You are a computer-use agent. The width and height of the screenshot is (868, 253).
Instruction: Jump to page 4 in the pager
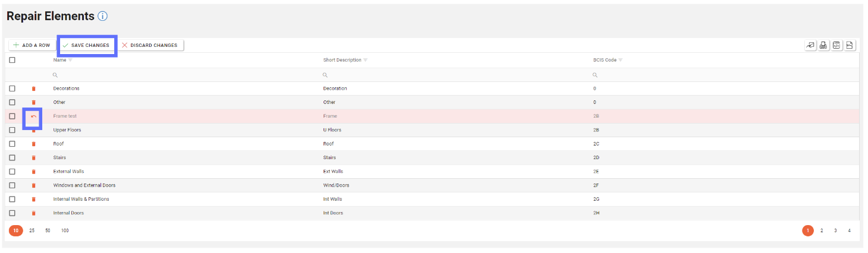coord(849,230)
